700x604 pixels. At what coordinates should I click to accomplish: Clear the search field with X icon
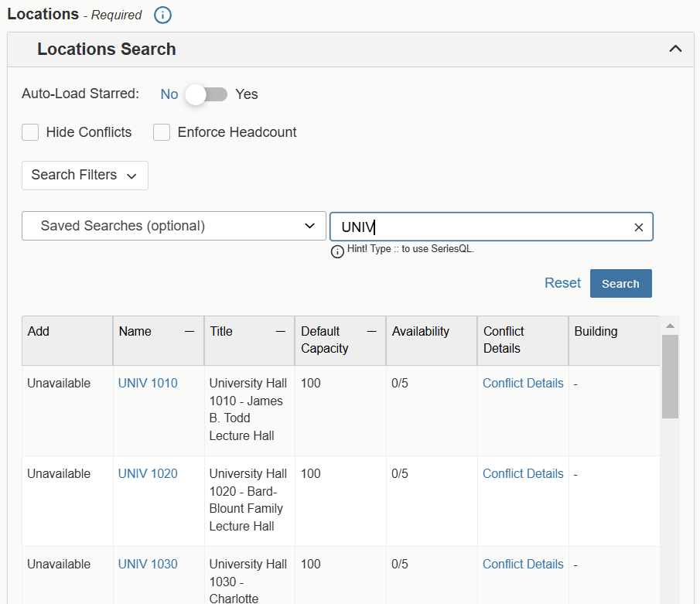pos(639,227)
